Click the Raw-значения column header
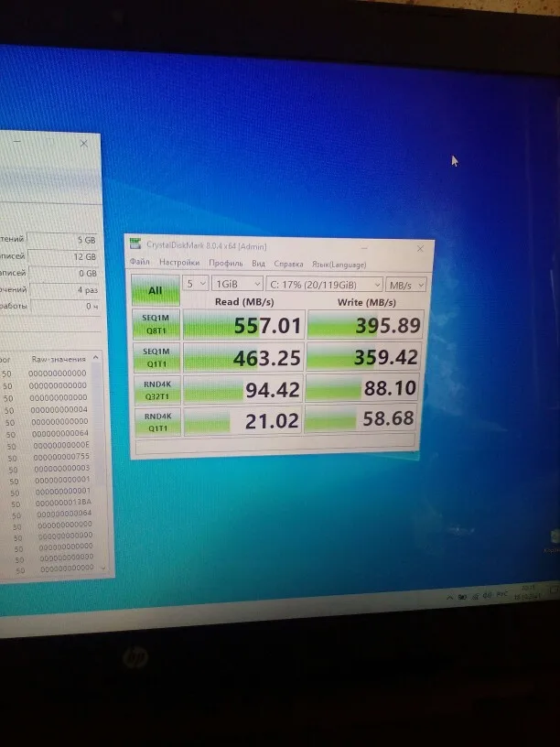 tap(59, 359)
